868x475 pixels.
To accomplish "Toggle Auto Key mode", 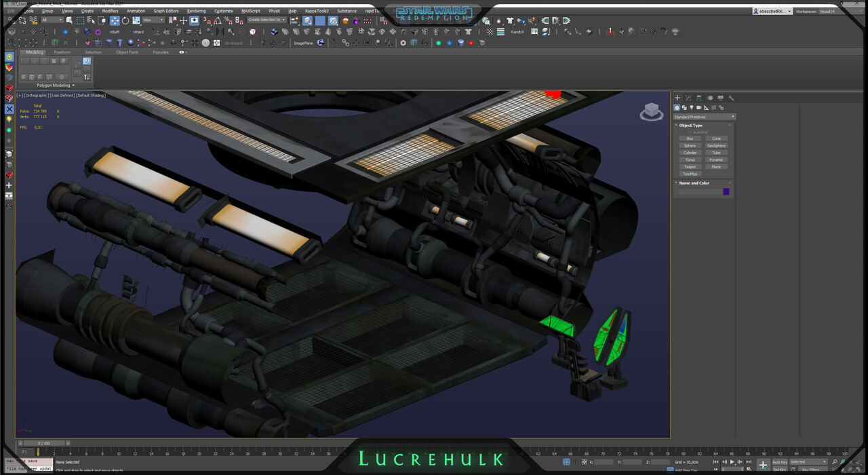I will 780,462.
